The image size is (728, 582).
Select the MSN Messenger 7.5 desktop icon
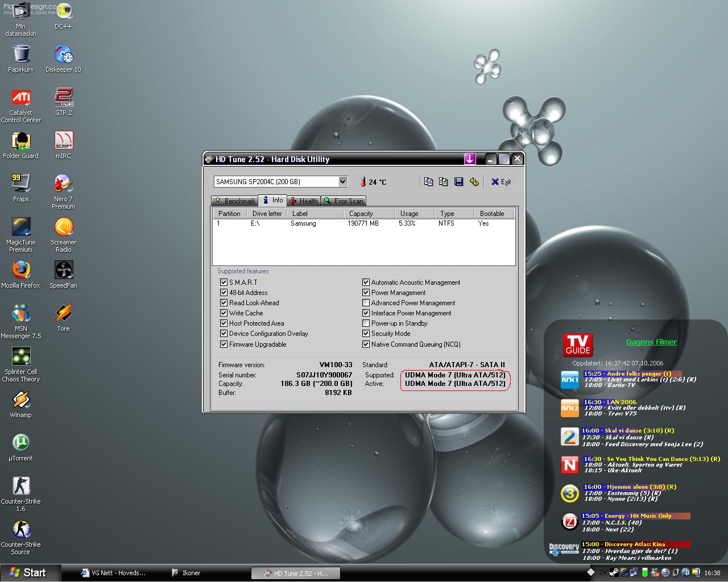[21, 322]
